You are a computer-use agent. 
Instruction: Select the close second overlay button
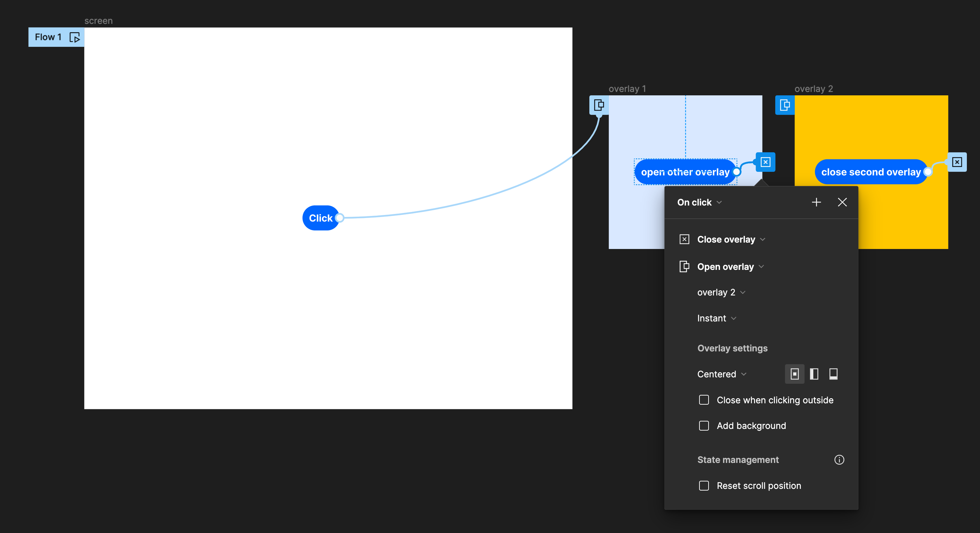coord(871,172)
